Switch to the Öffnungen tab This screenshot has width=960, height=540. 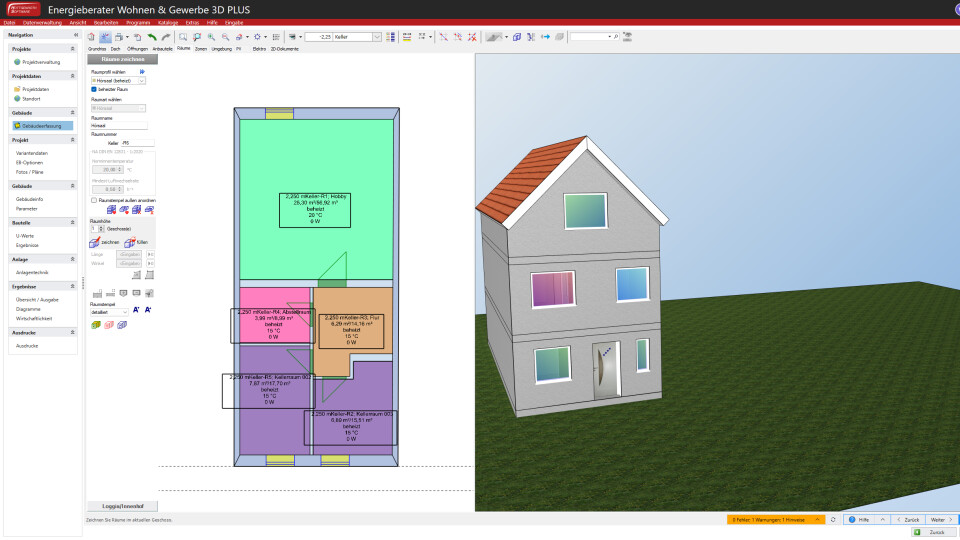(137, 48)
